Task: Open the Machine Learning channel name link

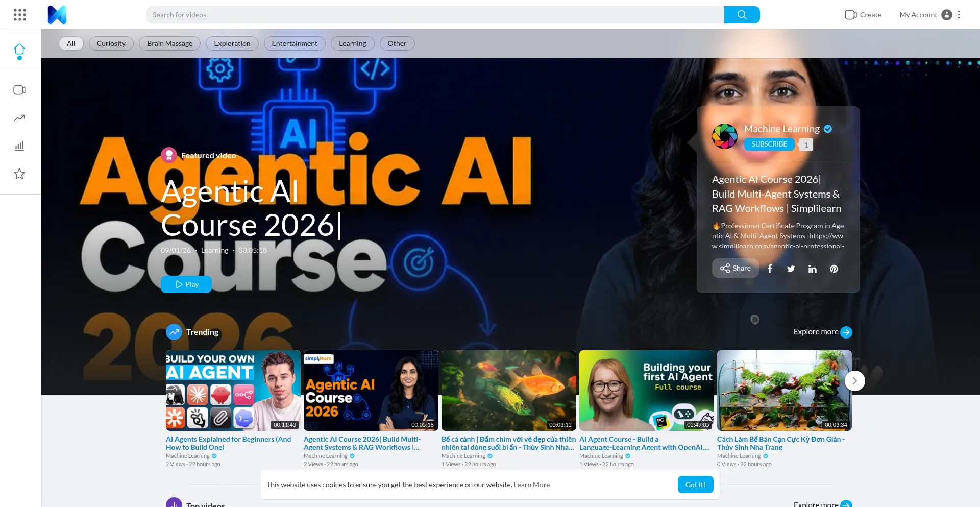Action: click(782, 129)
